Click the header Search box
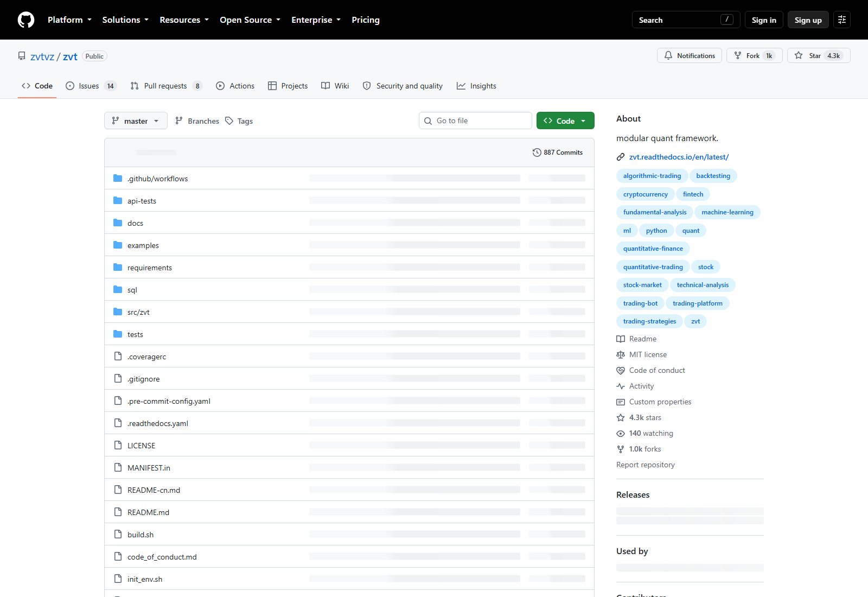Screen dimensions: 868x597 pos(686,20)
